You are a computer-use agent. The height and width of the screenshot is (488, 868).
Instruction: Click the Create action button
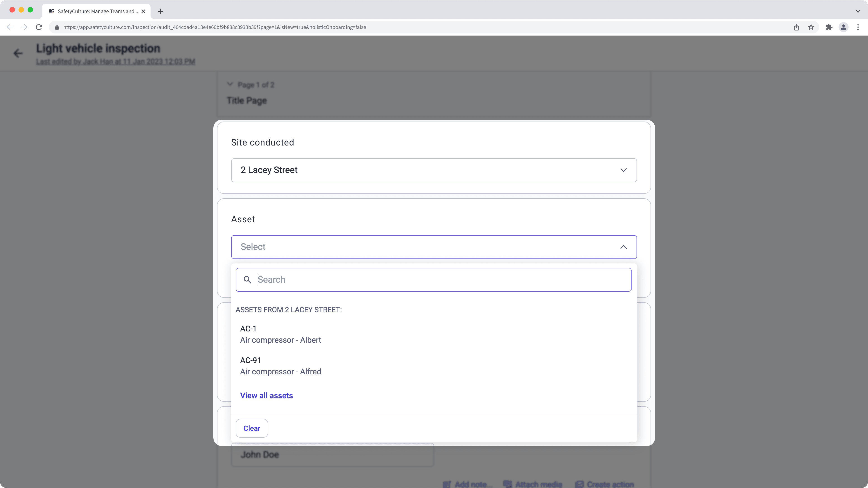[x=604, y=484]
